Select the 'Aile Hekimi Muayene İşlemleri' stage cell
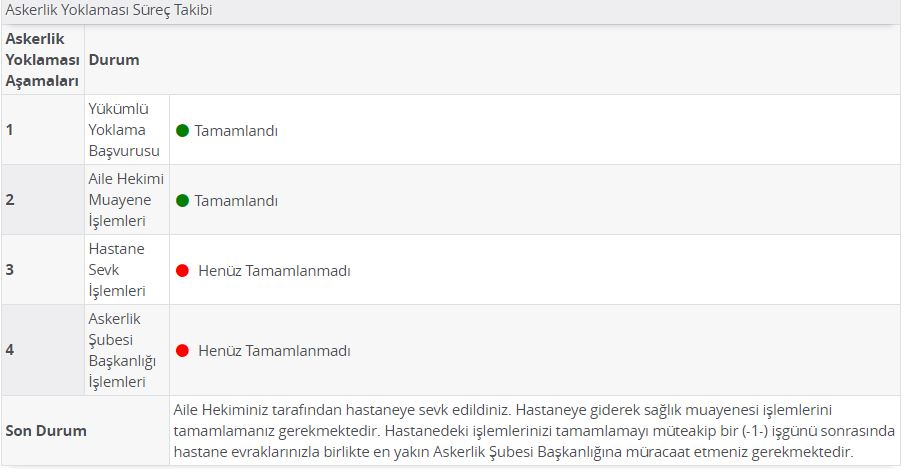The image size is (906, 469). (127, 200)
